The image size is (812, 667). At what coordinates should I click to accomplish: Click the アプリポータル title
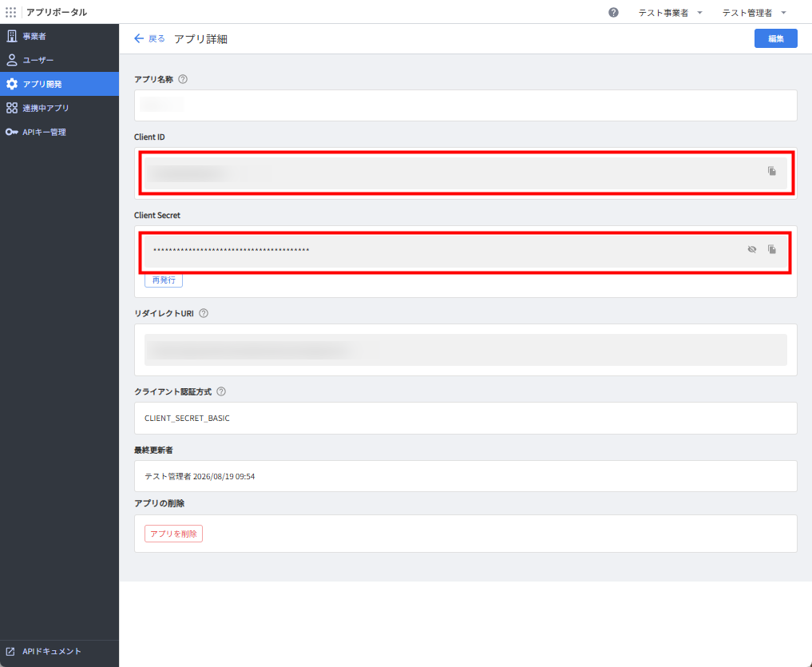pyautogui.click(x=57, y=13)
